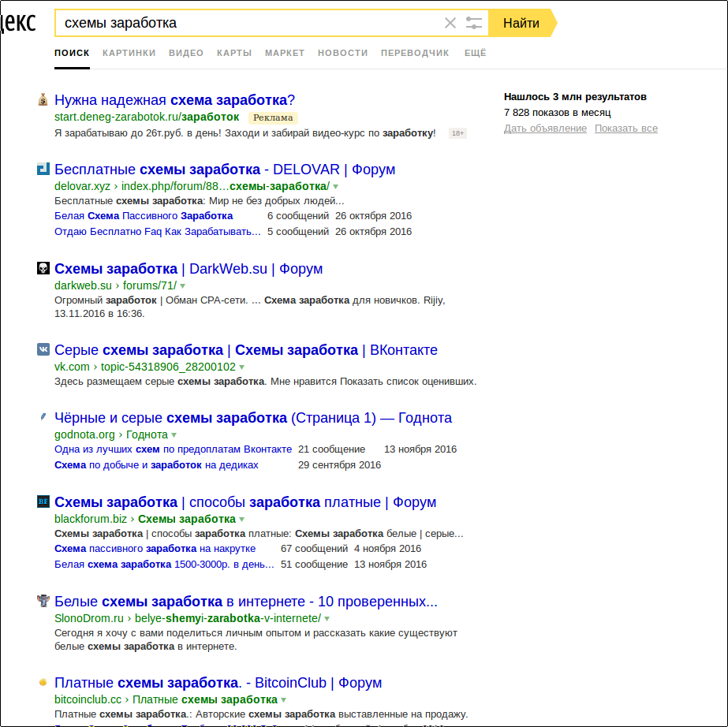Open start.deneg-zarabotok.ru ad URL
Screen dimensions: 728x727
coord(147,117)
